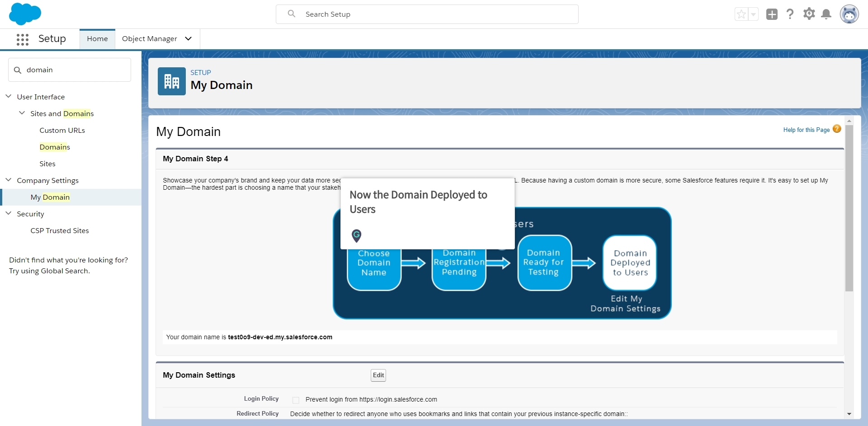The image size is (868, 426).
Task: Open Custom URLs in the sidebar
Action: click(x=62, y=130)
